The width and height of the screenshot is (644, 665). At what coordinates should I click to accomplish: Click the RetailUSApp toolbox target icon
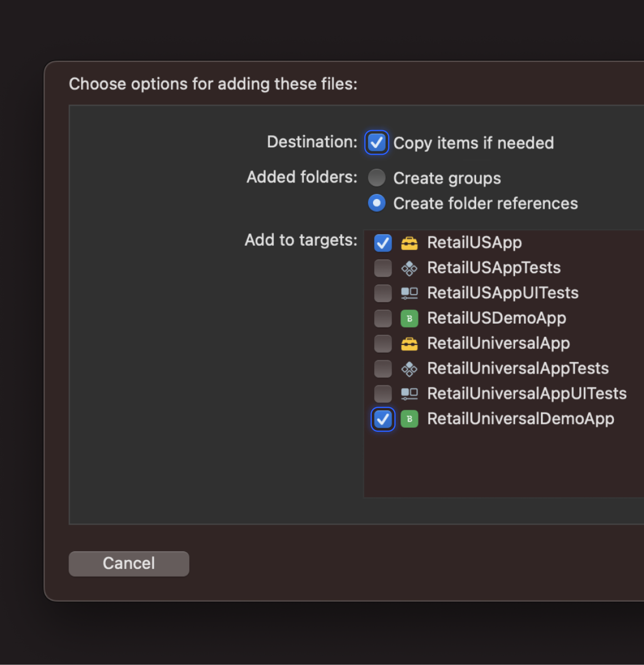coord(409,243)
